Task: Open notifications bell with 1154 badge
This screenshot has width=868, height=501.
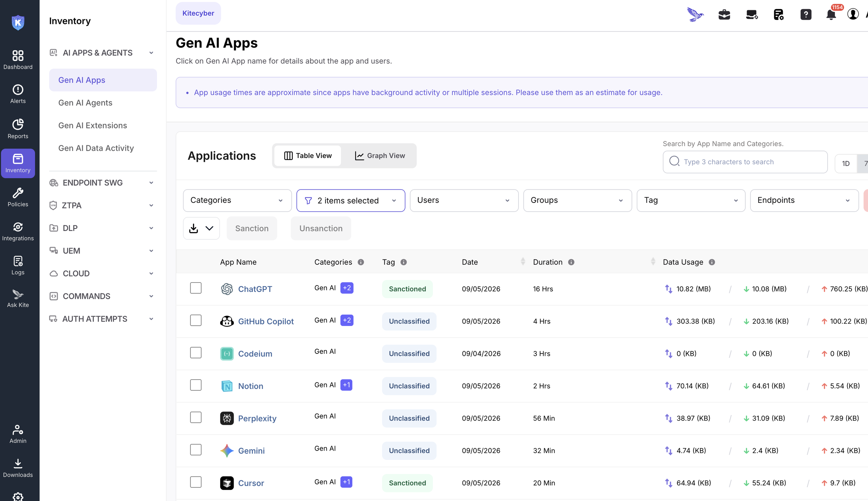Action: point(831,14)
